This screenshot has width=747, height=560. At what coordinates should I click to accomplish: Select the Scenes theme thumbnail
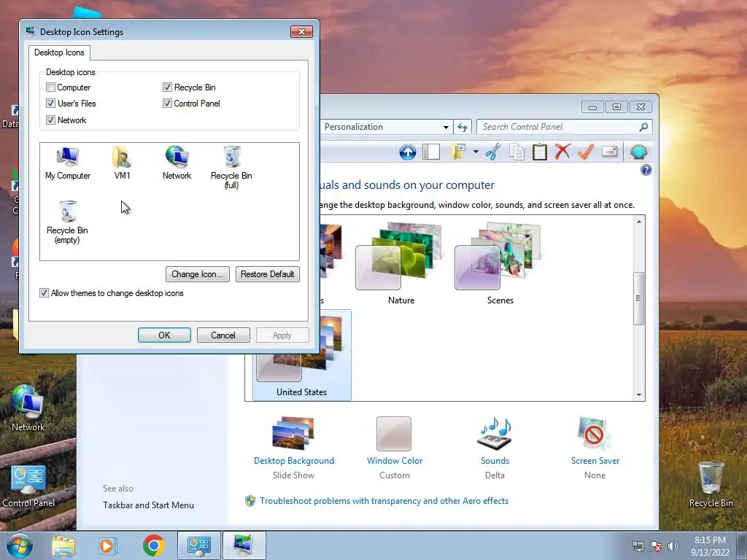pos(498,262)
